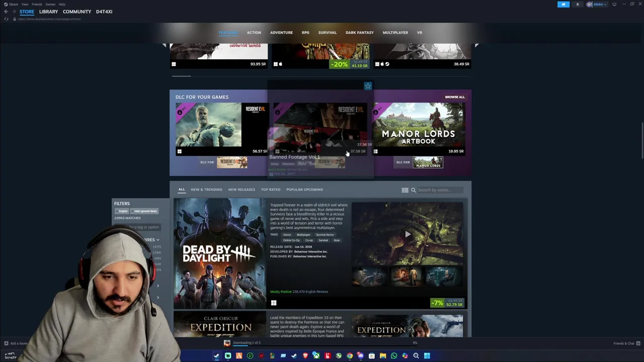Expand the d4t4xi account dropdown
644x362 pixels.
pyautogui.click(x=597, y=5)
